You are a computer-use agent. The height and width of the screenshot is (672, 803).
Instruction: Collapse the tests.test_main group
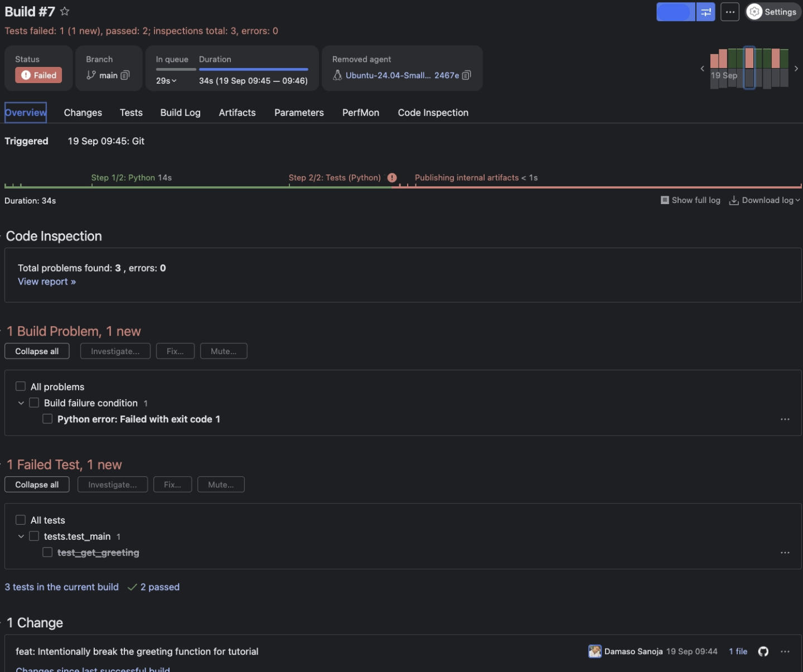click(21, 536)
